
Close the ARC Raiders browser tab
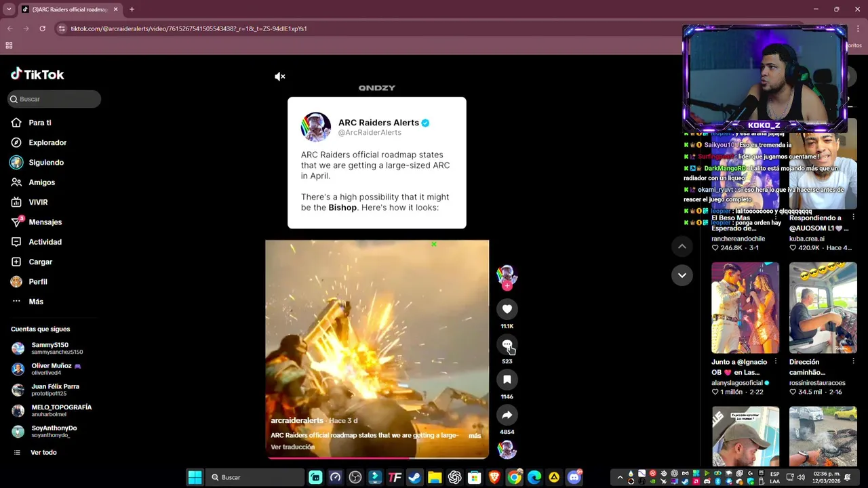tap(115, 9)
